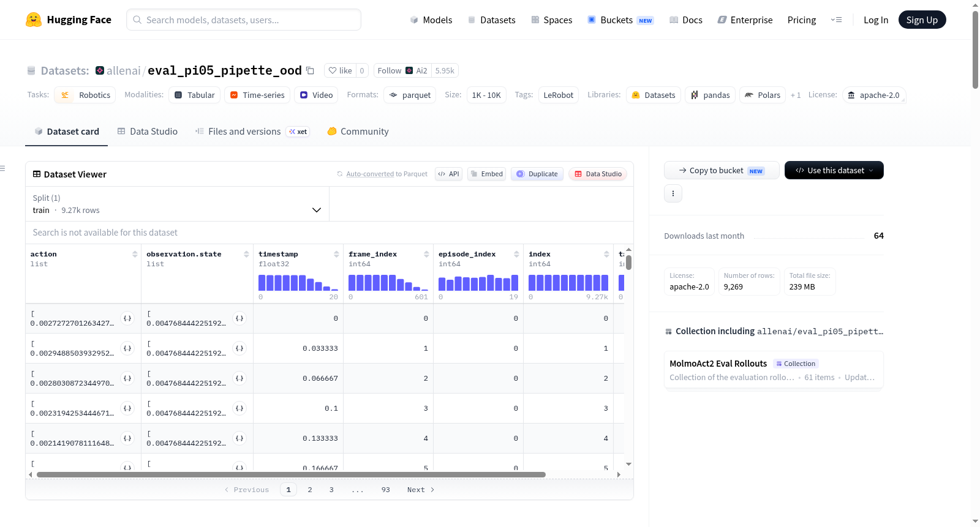The width and height of the screenshot is (980, 527).
Task: Expand the first observation.state row's braces icon
Action: pos(239,318)
